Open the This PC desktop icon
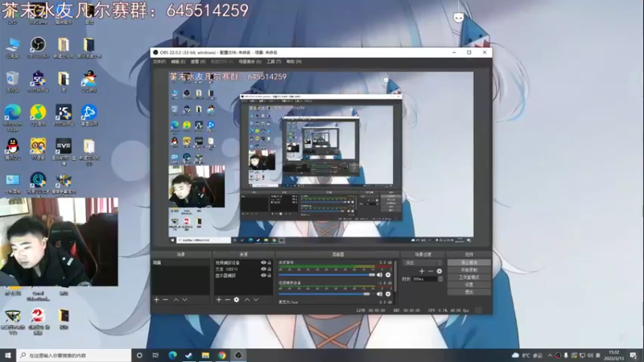Viewport: 644px width, 362px height. pyautogui.click(x=12, y=47)
